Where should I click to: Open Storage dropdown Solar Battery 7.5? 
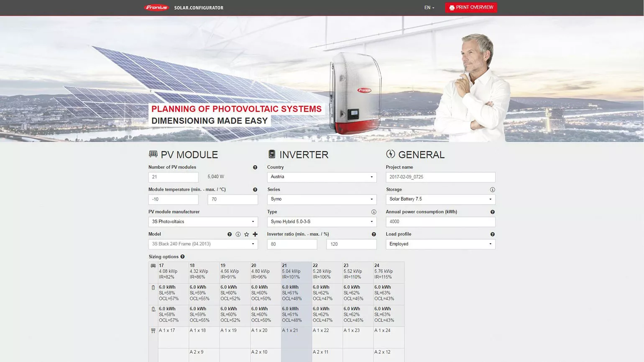click(441, 199)
